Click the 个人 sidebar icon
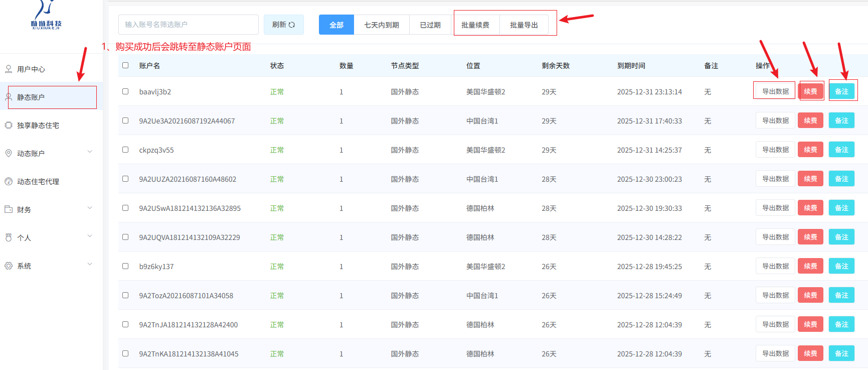The width and height of the screenshot is (868, 370). [x=9, y=237]
